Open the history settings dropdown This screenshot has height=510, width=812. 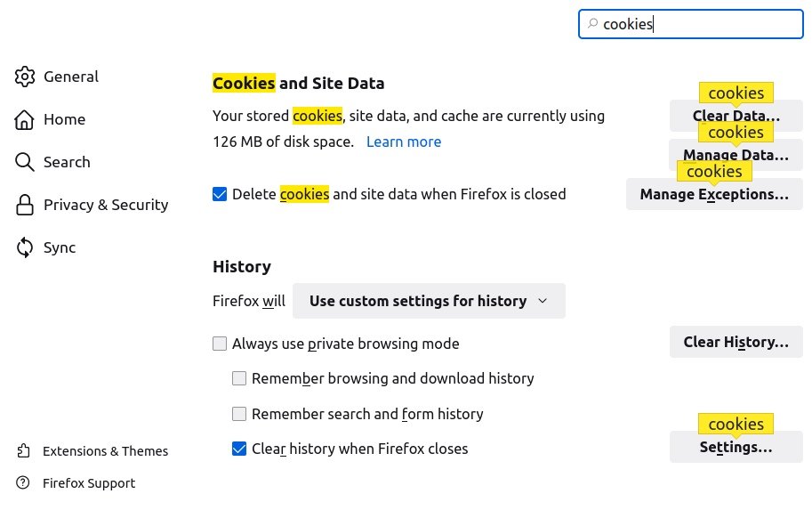point(429,301)
